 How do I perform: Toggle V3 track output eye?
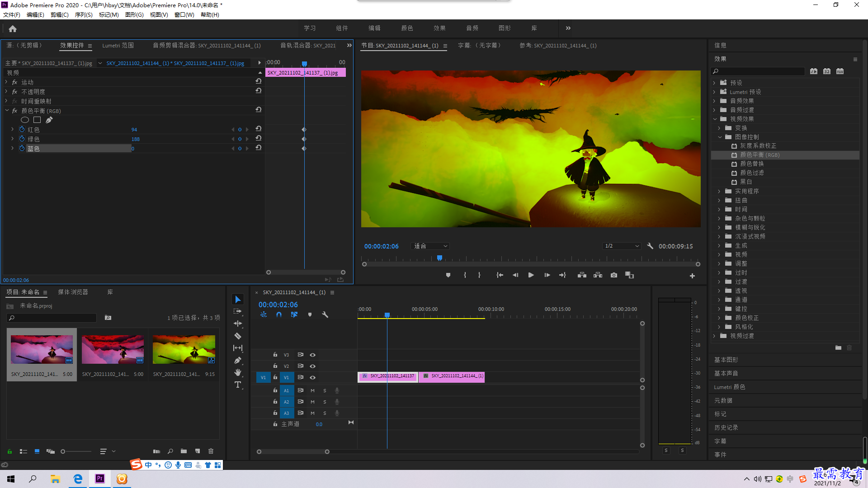(x=312, y=355)
